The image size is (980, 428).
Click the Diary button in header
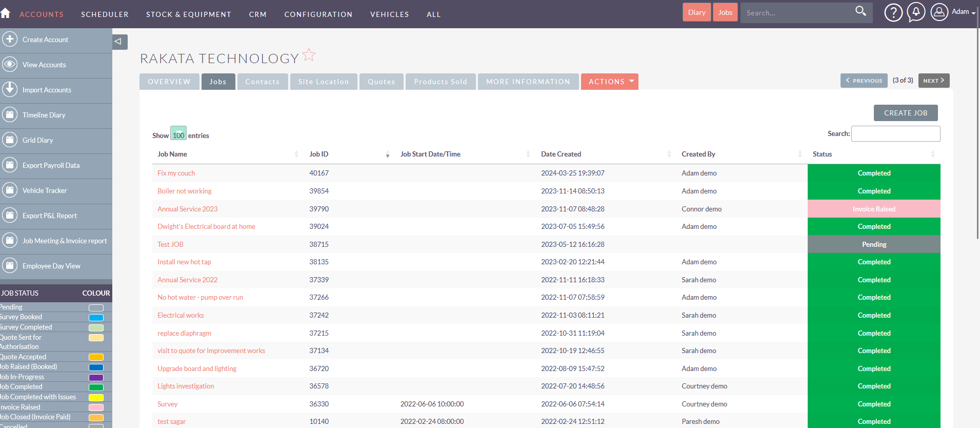[x=696, y=12]
